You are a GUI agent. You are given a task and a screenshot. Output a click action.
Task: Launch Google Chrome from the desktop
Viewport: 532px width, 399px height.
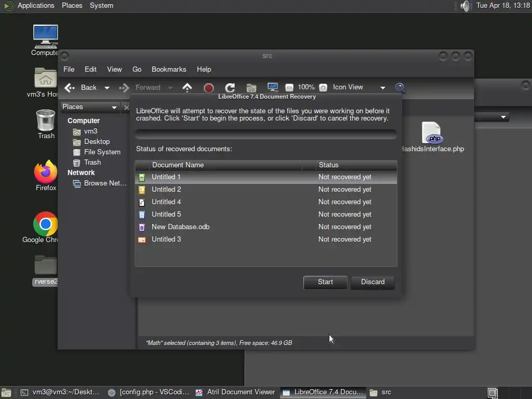[46, 224]
